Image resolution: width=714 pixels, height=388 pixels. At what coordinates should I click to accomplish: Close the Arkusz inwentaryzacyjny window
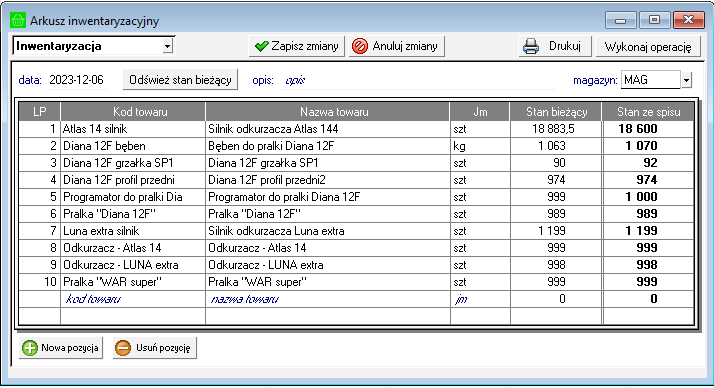[688, 20]
